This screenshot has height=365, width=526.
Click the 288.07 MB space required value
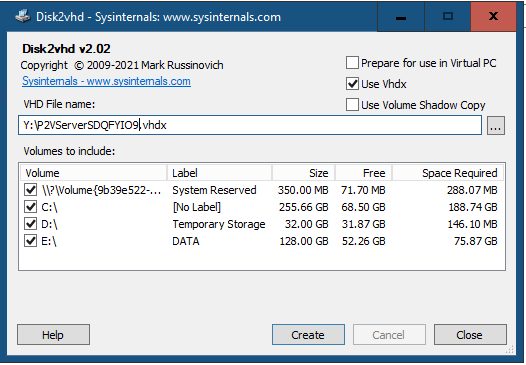(x=472, y=190)
